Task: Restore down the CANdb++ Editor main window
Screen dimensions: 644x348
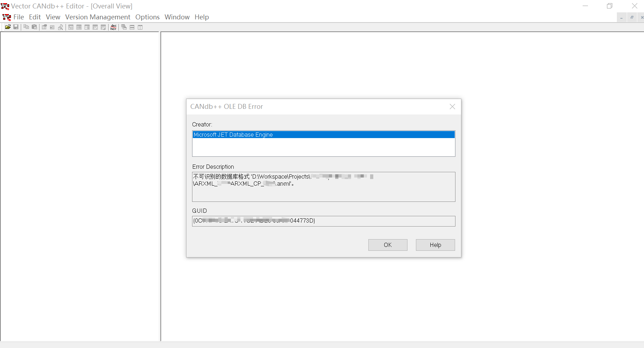Action: pos(610,6)
